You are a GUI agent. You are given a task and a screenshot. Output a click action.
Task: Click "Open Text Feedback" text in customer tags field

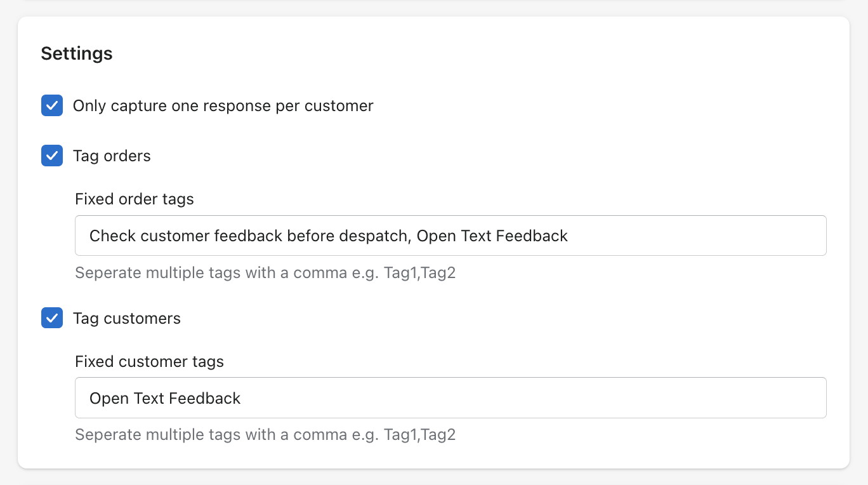click(165, 399)
